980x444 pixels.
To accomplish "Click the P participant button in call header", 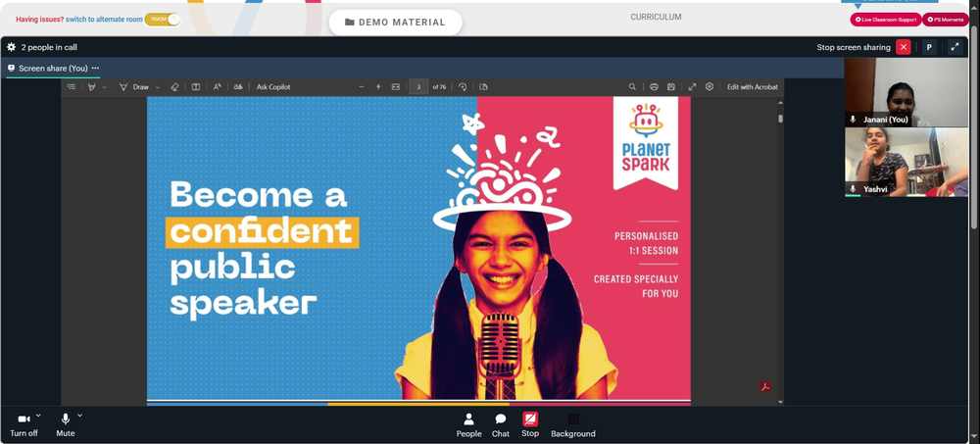I will pyautogui.click(x=929, y=47).
